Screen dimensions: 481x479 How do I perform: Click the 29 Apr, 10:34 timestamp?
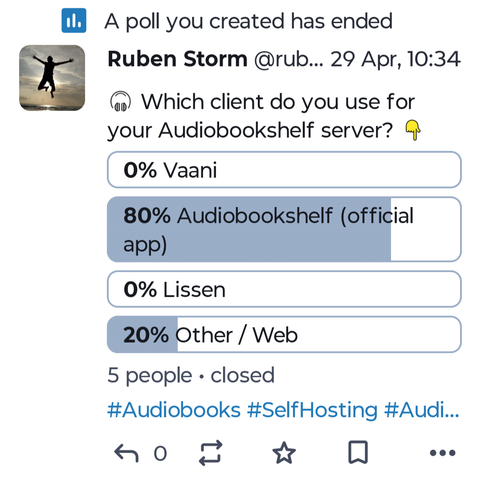click(395, 59)
